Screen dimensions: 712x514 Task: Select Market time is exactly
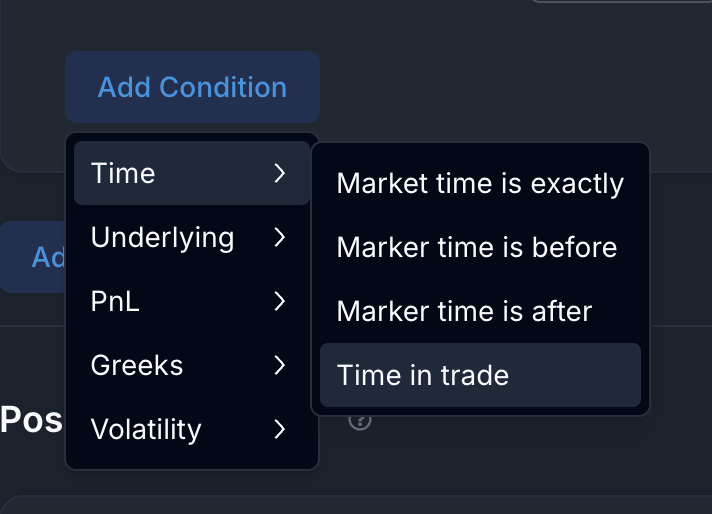pyautogui.click(x=480, y=184)
